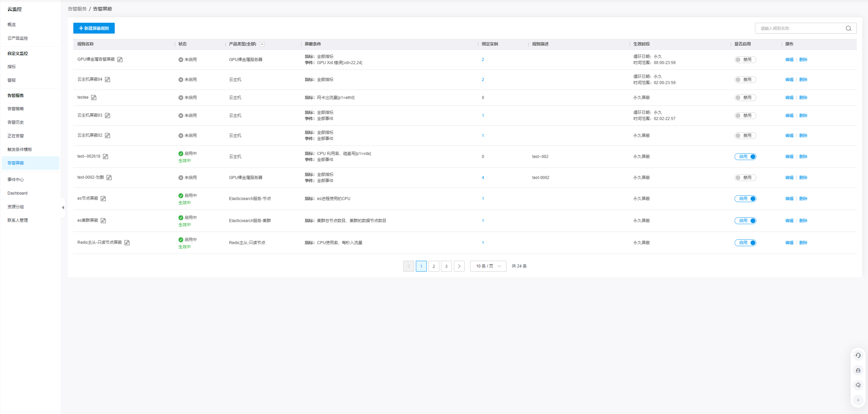Click edit pencil icon beside GPU裸金属告警屏蔽

(120, 60)
